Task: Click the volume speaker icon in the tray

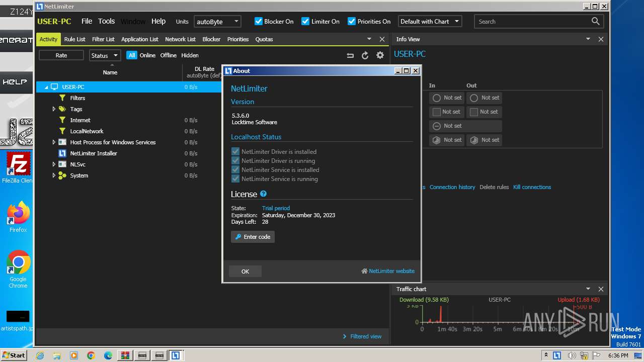Action: coord(572,355)
